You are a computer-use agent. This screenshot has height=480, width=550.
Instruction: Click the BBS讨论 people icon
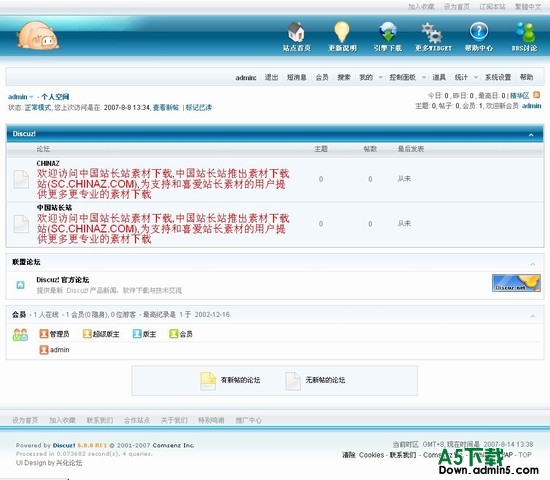(x=525, y=32)
